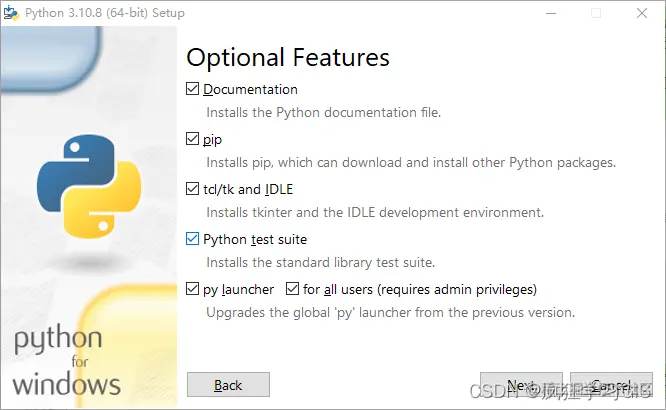
Task: Click the blue and yellow Python logo
Action: [89, 186]
